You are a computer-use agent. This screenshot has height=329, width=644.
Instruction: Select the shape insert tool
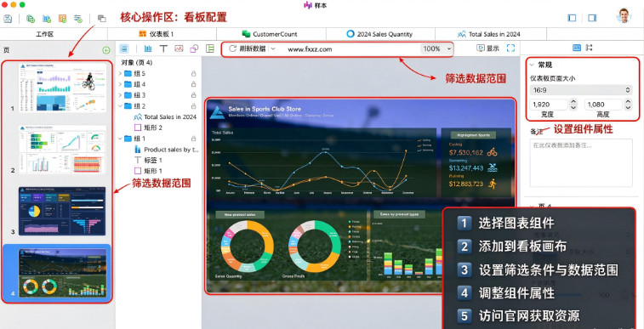point(194,48)
